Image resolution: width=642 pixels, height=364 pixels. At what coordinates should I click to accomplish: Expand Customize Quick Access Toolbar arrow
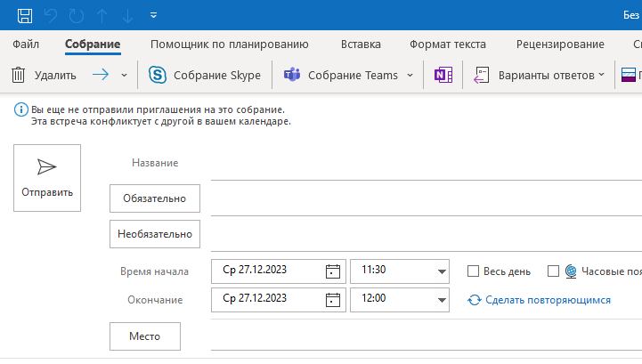pyautogui.click(x=153, y=15)
